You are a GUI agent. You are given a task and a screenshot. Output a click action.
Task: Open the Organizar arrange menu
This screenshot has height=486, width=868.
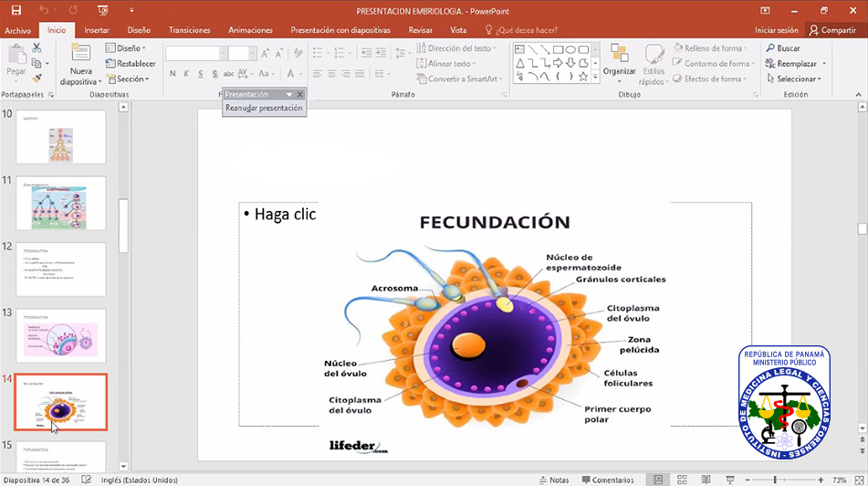point(620,64)
